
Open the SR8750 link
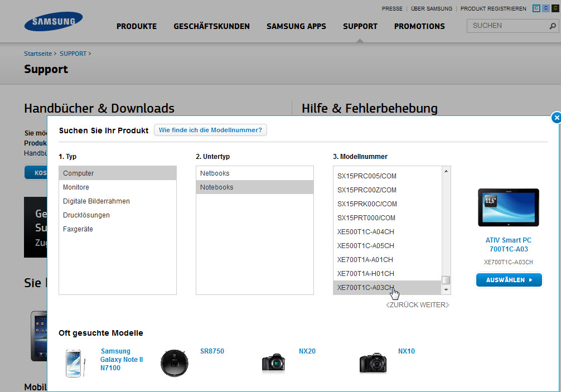point(212,351)
